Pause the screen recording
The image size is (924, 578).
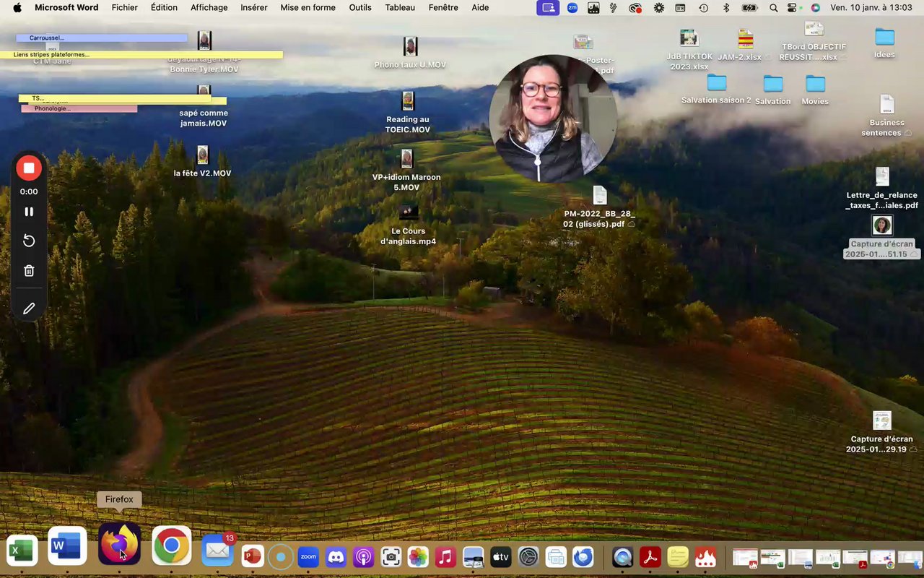(x=29, y=212)
